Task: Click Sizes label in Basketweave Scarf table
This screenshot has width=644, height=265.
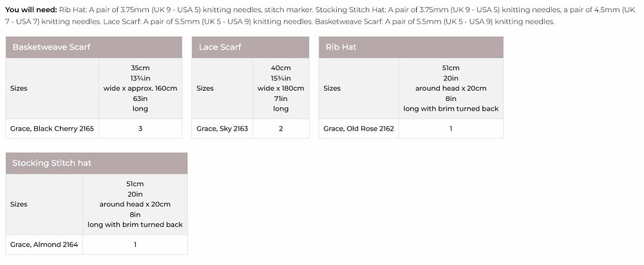Action: 19,88
